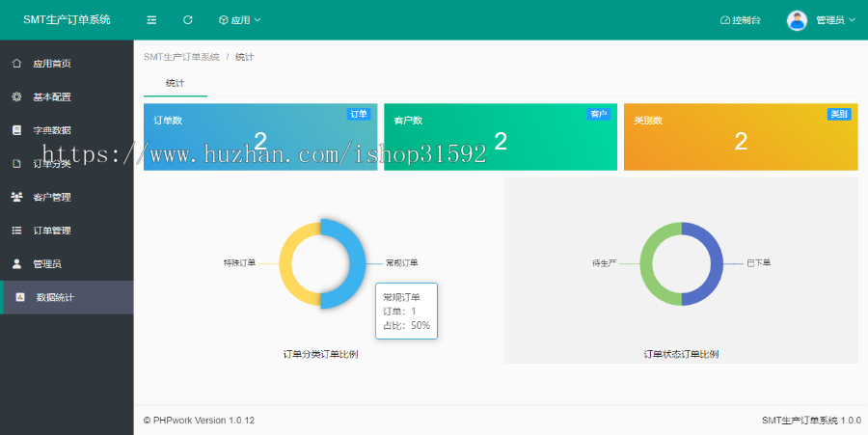This screenshot has width=868, height=435.
Task: Click the 占比: 50% tooltip text
Action: tap(406, 325)
